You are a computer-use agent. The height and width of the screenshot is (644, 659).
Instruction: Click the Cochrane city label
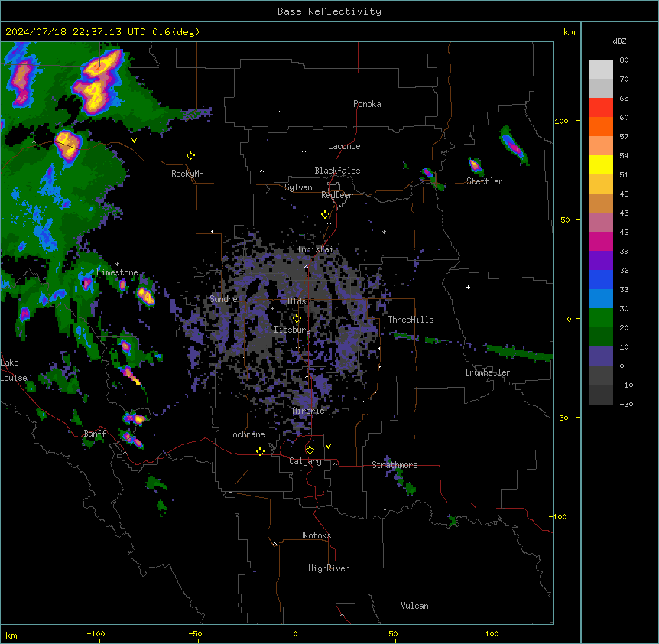pos(246,434)
